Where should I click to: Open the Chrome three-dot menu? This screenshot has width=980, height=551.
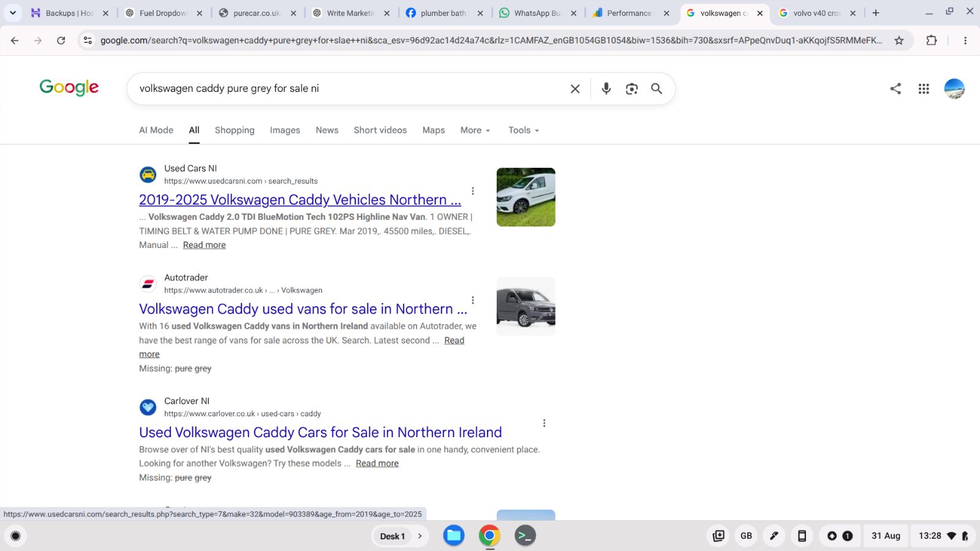click(965, 40)
